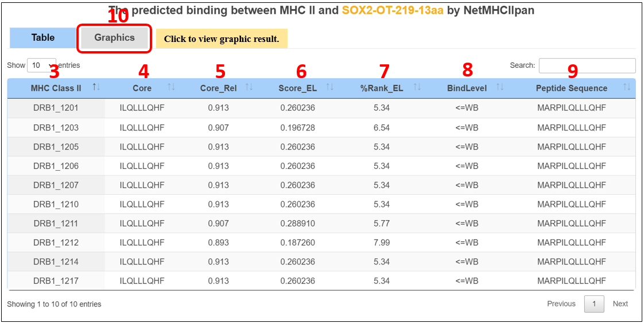The width and height of the screenshot is (644, 323).
Task: Sort by %Rank_EL using arrow icon
Action: point(417,87)
